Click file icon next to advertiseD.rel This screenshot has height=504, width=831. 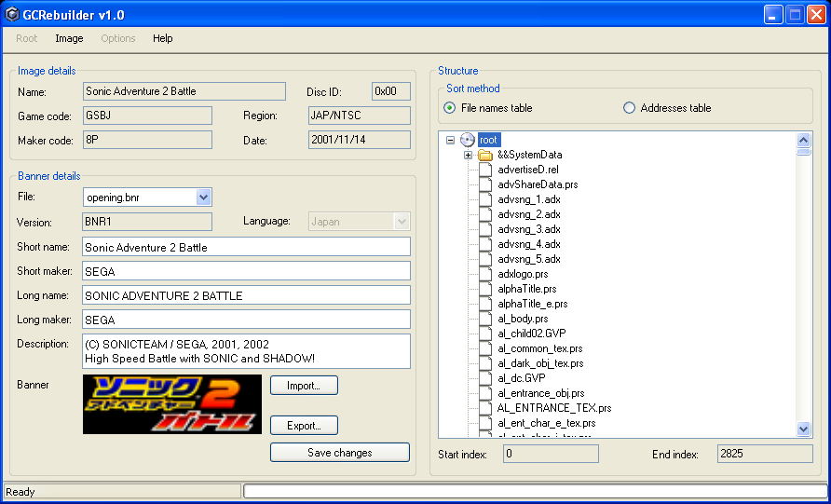click(485, 170)
